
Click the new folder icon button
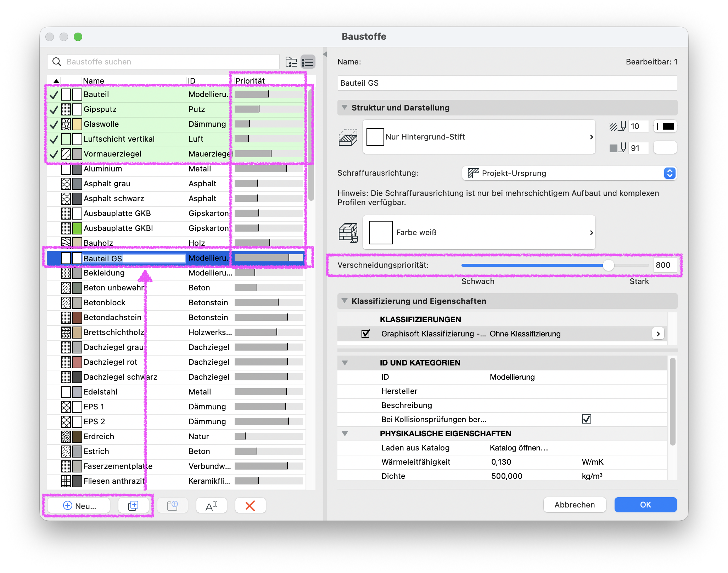coord(172,505)
